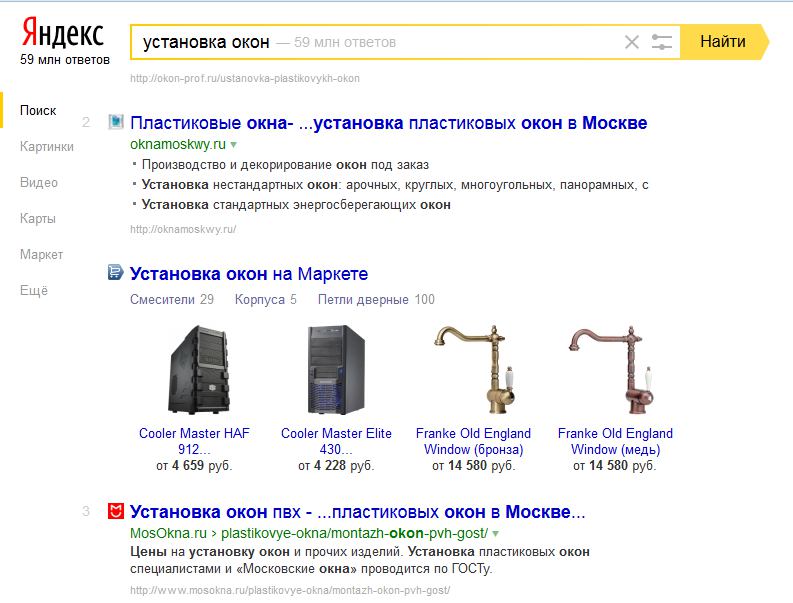Click Cooler Master HAF 912 case thumbnail
Screen dimensions: 793x603
[198, 370]
